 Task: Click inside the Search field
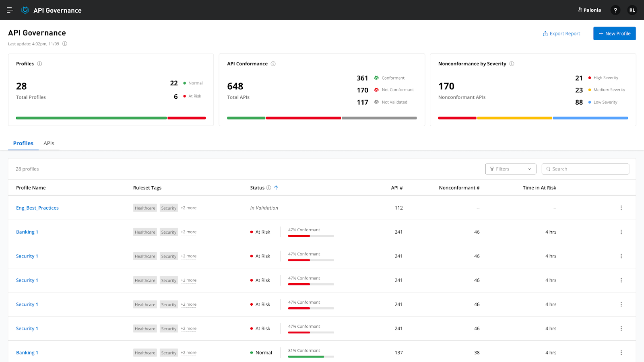[x=585, y=169]
